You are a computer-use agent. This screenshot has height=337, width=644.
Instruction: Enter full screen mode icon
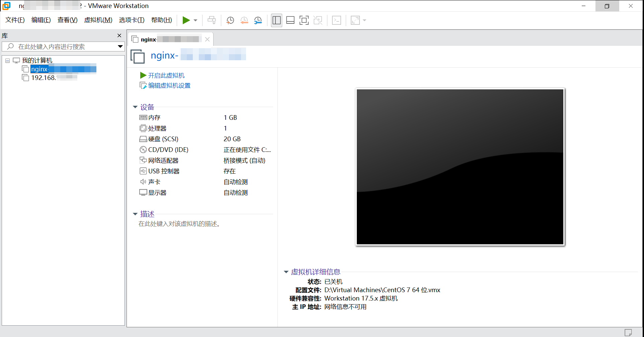point(304,20)
